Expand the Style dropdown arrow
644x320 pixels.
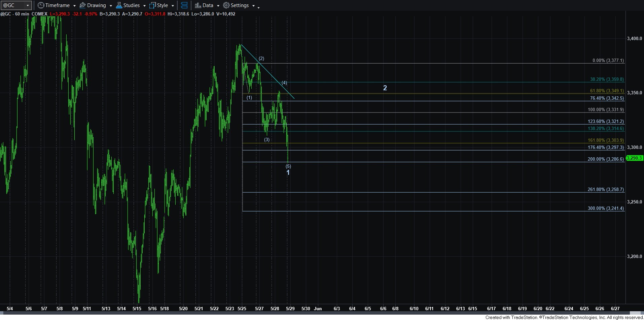point(173,6)
